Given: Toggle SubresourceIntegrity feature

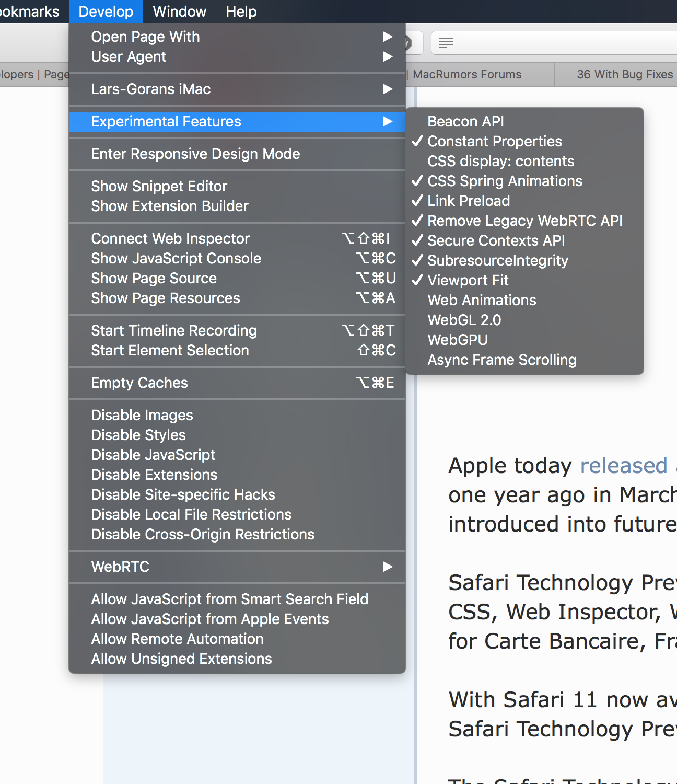Looking at the screenshot, I should pos(524,260).
